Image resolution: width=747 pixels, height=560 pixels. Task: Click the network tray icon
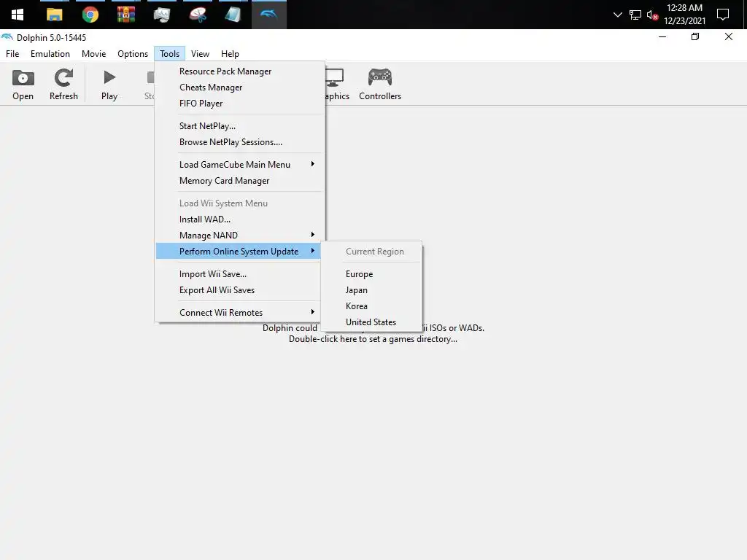coord(635,15)
